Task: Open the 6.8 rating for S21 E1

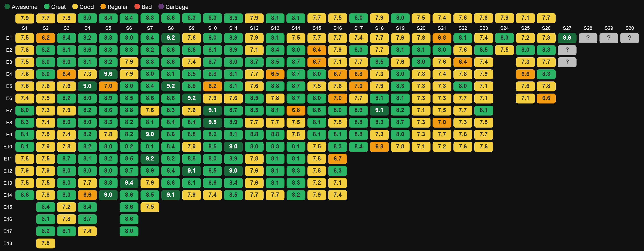Action: coord(442,38)
